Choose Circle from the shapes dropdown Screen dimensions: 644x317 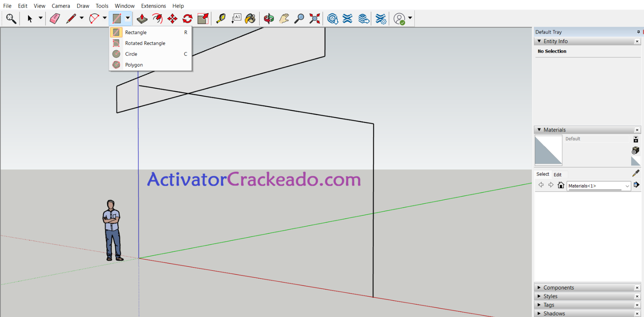click(x=150, y=54)
